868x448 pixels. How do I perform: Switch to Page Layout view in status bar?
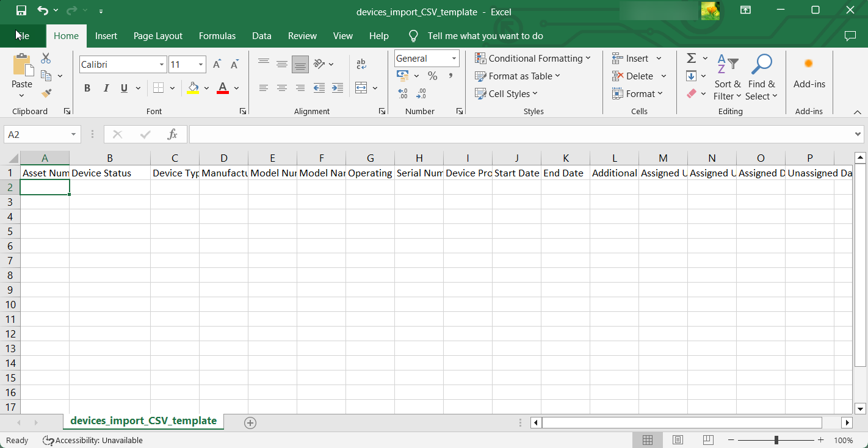tap(678, 440)
